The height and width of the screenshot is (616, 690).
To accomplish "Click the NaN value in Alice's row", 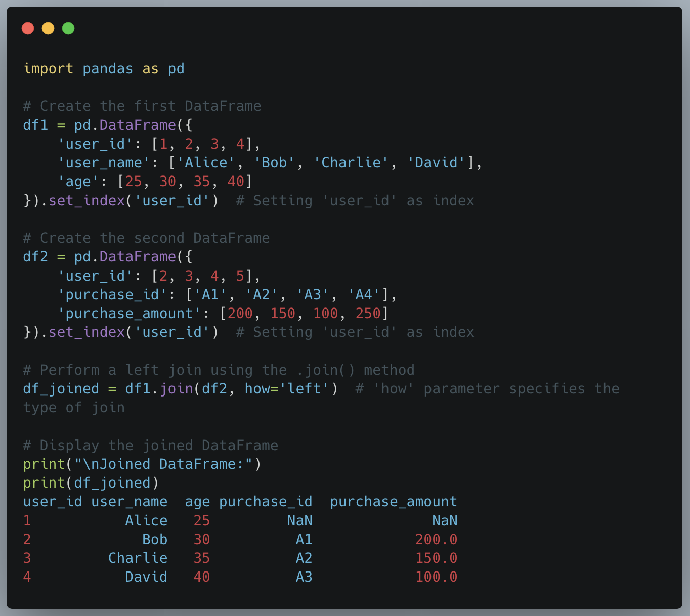I will (299, 520).
